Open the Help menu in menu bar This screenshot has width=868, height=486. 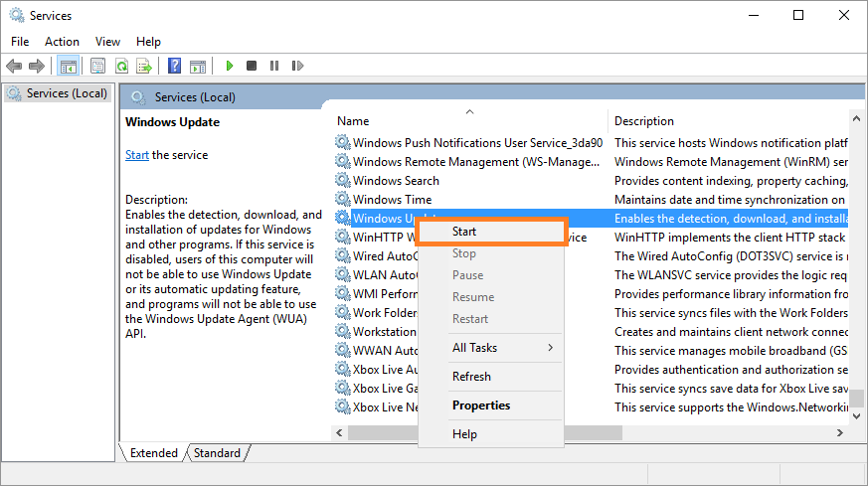pos(148,42)
